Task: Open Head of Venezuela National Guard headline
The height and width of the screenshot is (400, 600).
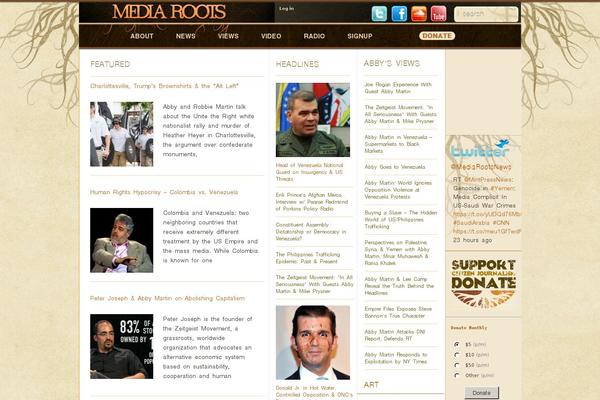Action: (x=310, y=172)
